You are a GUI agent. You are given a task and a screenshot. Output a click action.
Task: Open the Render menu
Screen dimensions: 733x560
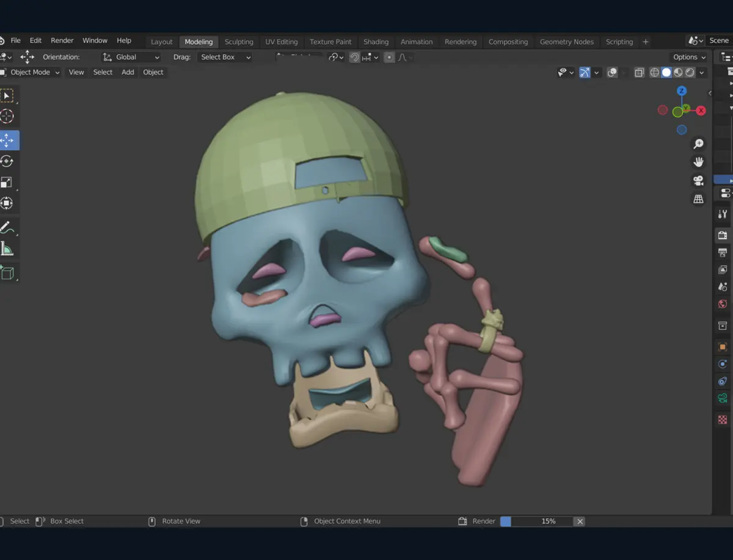coord(62,40)
